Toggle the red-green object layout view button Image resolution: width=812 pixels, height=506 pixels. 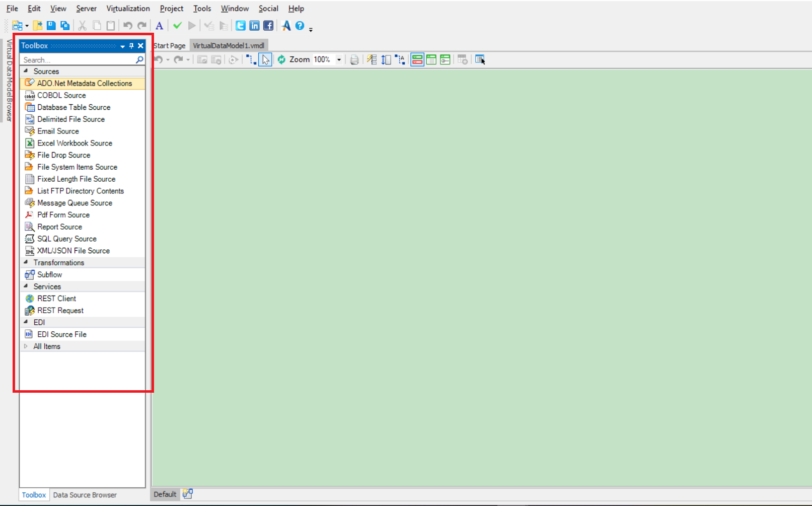417,60
